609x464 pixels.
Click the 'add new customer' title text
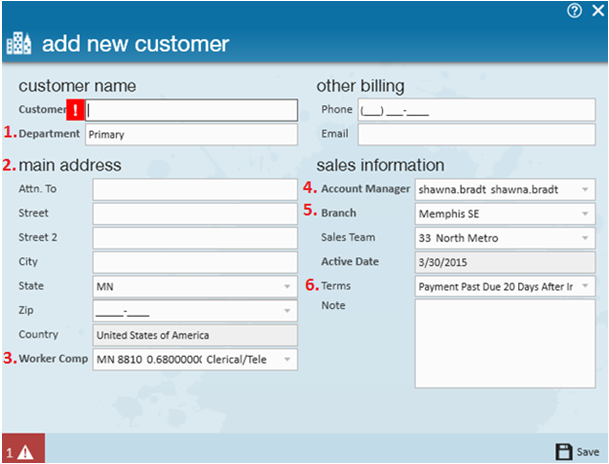click(136, 43)
